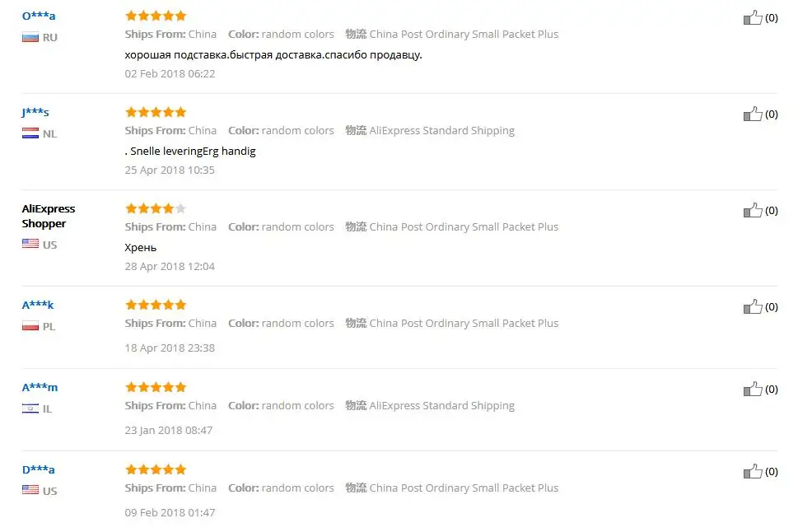Give thumbs-up to A***k's review
The height and width of the screenshot is (532, 798).
(x=753, y=306)
